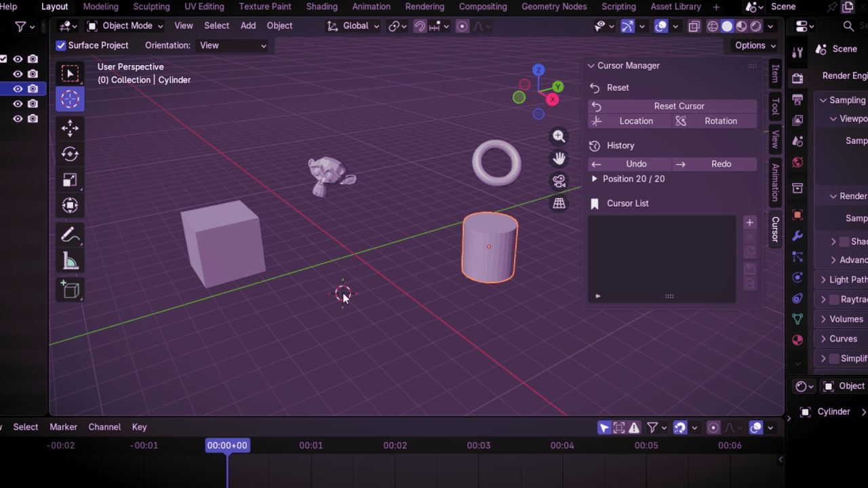Toggle proportional editing in the viewport header

(x=462, y=26)
